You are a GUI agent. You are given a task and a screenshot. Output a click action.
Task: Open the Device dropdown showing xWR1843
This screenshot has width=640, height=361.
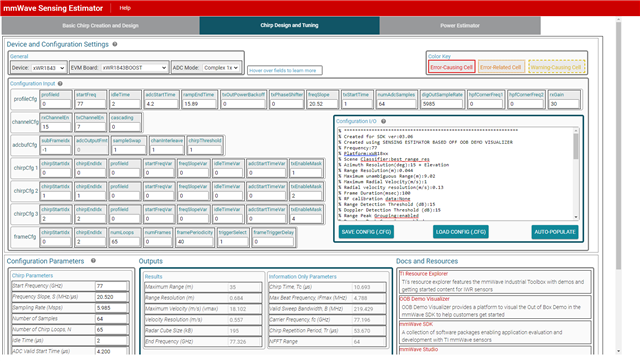[48, 68]
